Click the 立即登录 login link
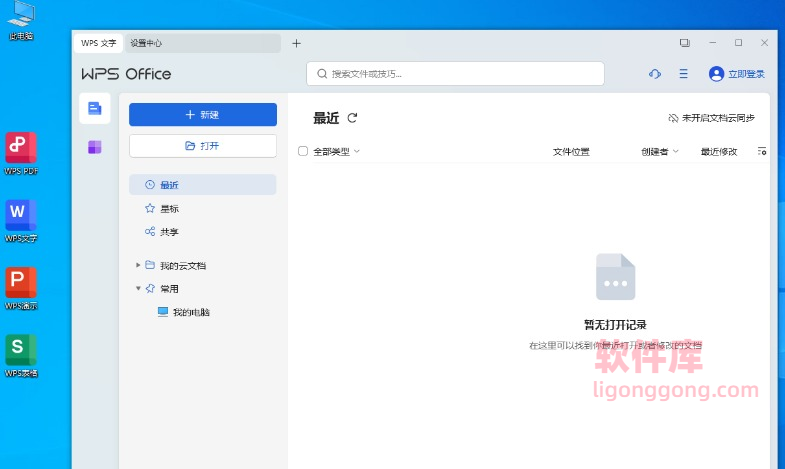 click(746, 74)
